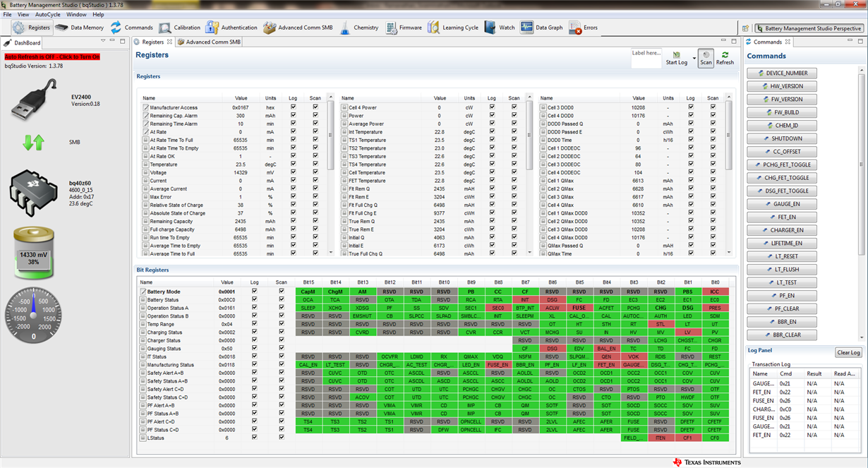868x468 pixels.
Task: Click the battery level indicator showing 38%
Action: pyautogui.click(x=33, y=254)
